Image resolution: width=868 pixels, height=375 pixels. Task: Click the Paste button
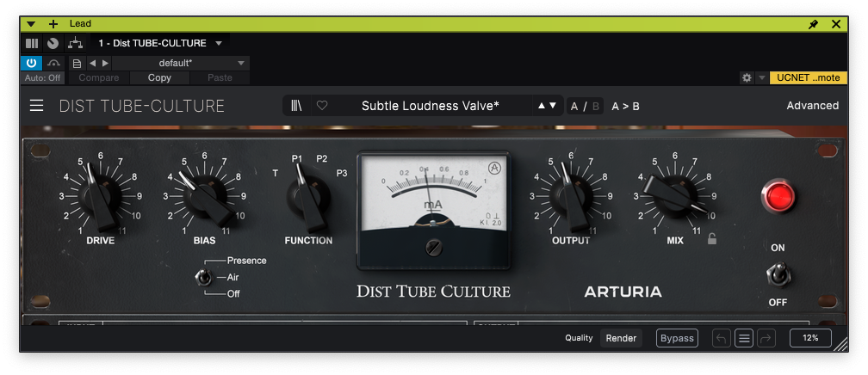coord(220,78)
